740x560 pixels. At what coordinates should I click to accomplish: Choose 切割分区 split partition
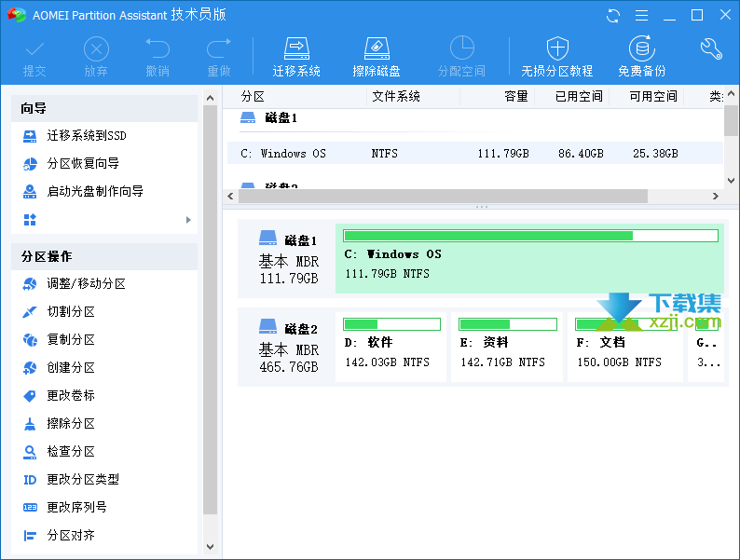click(x=71, y=312)
